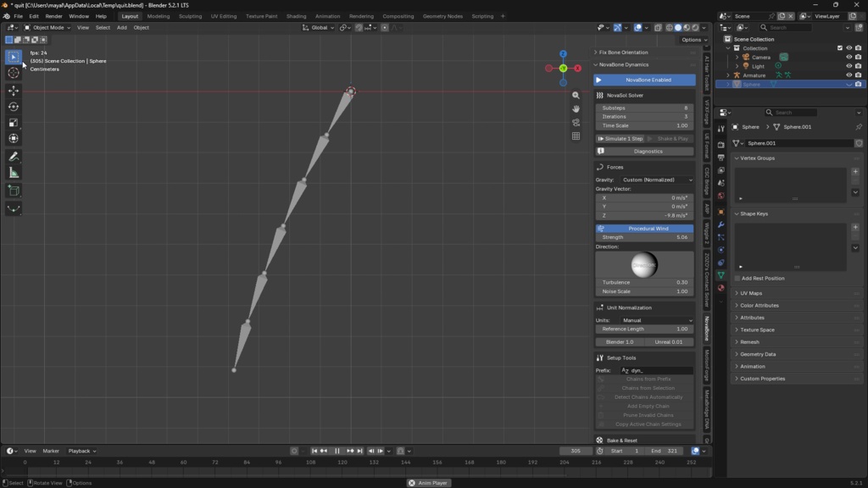Image resolution: width=868 pixels, height=488 pixels.
Task: Adjust the wind Strength slider
Action: click(644, 237)
